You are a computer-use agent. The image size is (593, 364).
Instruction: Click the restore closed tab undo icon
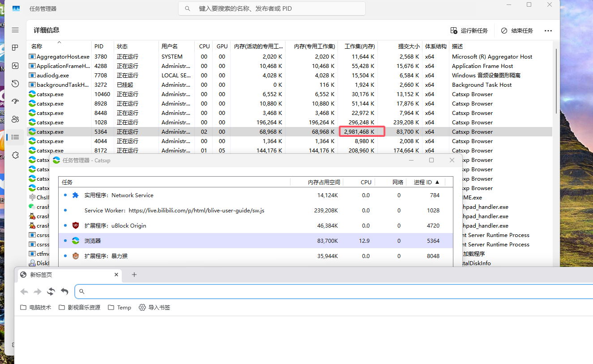point(64,292)
